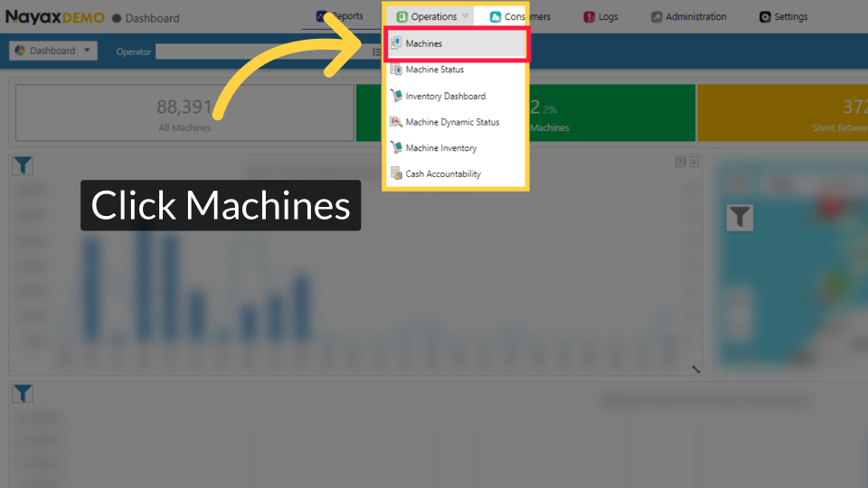This screenshot has height=488, width=868.
Task: Go to the Consumers tab
Action: [x=520, y=16]
